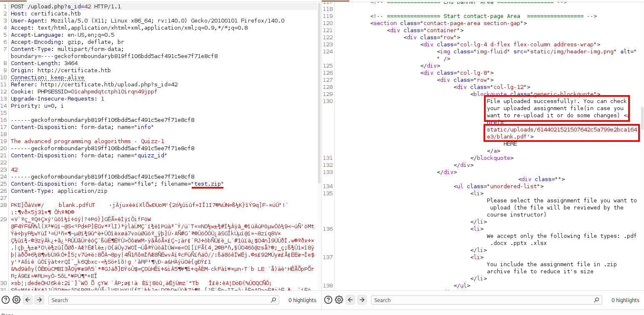Viewport: 644px width, 315px height.
Task: Click magnifier icon in response search box
Action: (x=596, y=300)
